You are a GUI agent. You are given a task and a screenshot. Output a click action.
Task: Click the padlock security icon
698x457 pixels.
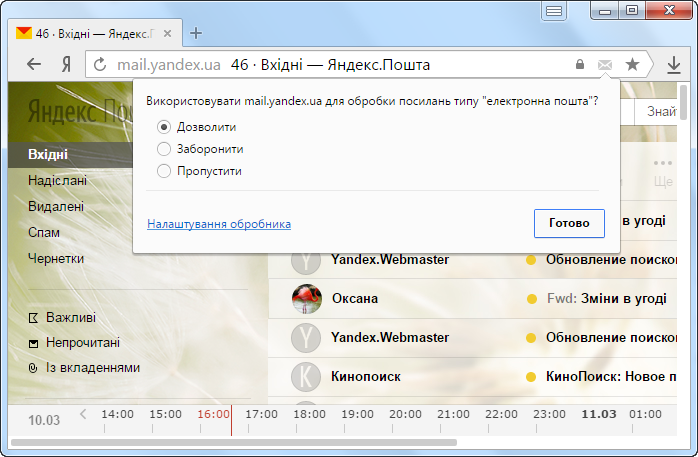[580, 65]
